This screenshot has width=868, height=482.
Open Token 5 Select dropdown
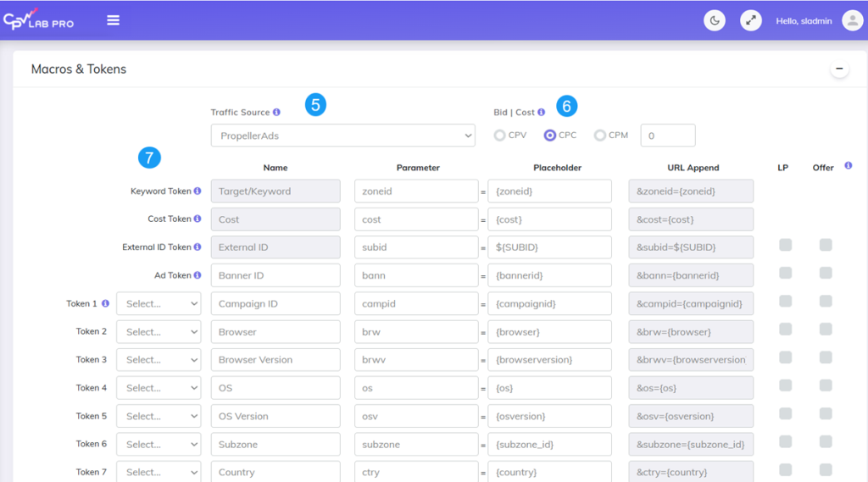click(x=159, y=416)
